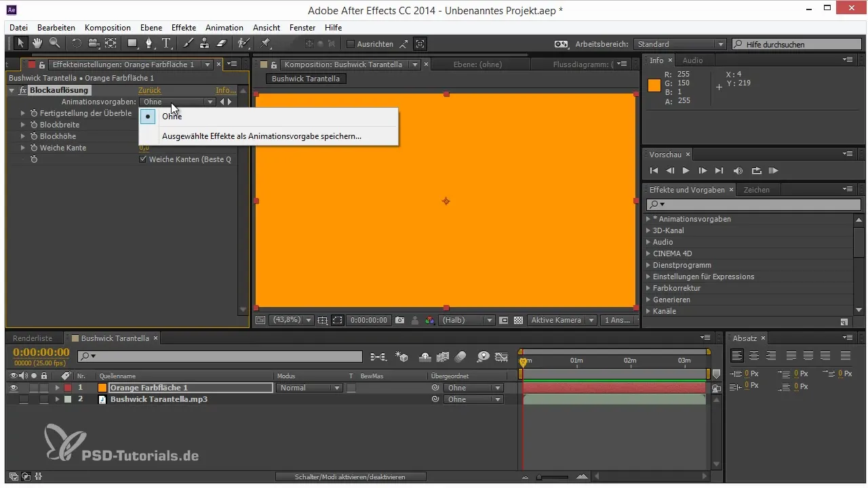Viewport: 868px width, 488px height.
Task: Click the snapshot camera icon in viewer
Action: 400,320
